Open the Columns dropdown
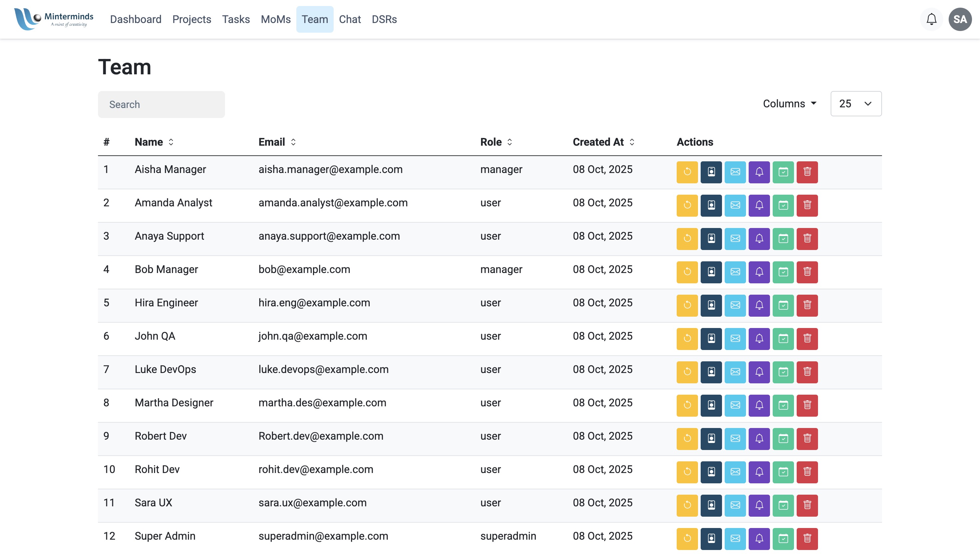980x554 pixels. click(789, 103)
